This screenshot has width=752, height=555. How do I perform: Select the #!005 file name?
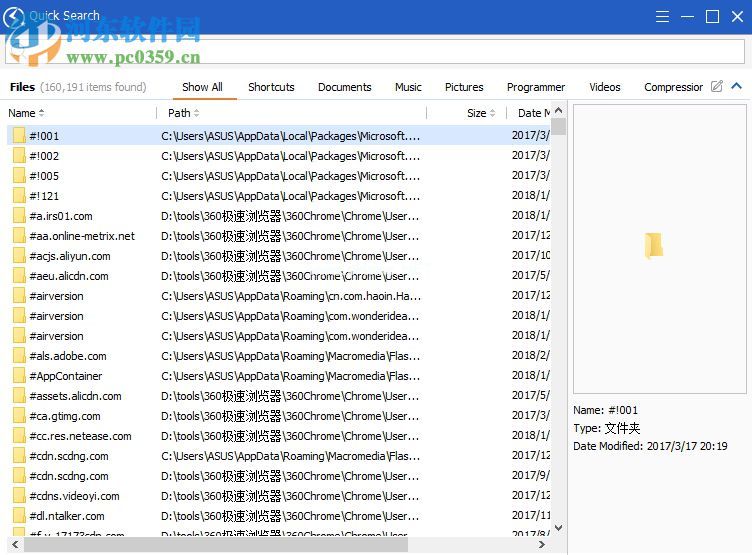44,176
